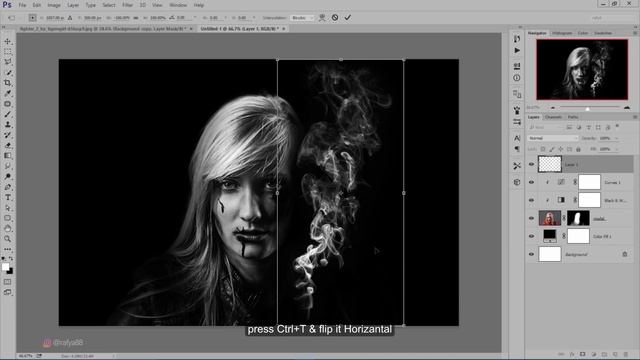Cancel the transform with the circle-slash icon

coord(335,18)
